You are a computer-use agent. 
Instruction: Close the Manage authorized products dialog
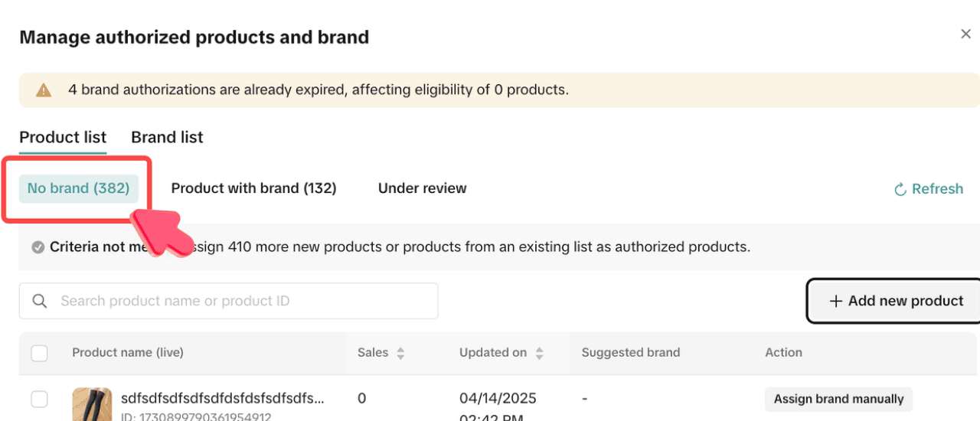pos(965,34)
